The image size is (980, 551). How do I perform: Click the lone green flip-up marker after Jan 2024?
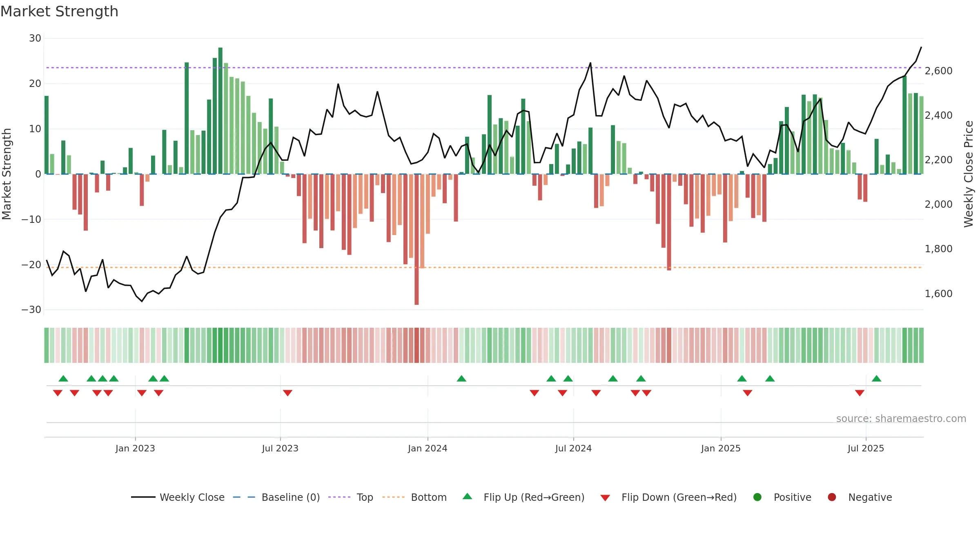point(461,378)
